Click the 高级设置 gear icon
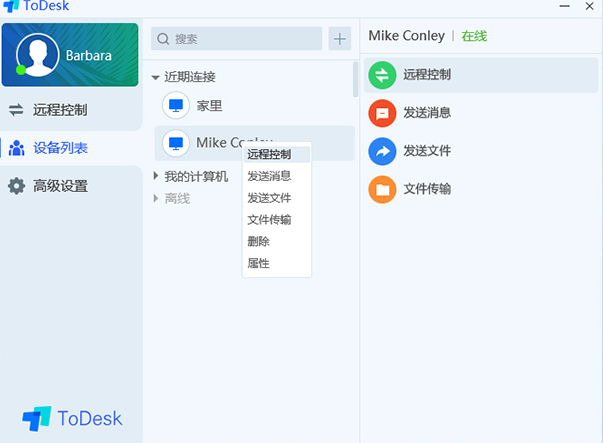The width and height of the screenshot is (603, 443). [17, 186]
